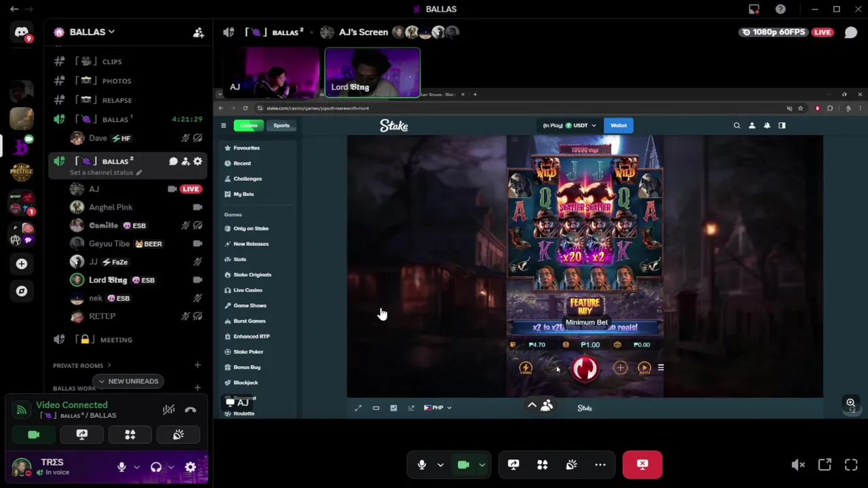868x488 pixels.
Task: Invite people to BALLAS server icon
Action: tap(198, 32)
